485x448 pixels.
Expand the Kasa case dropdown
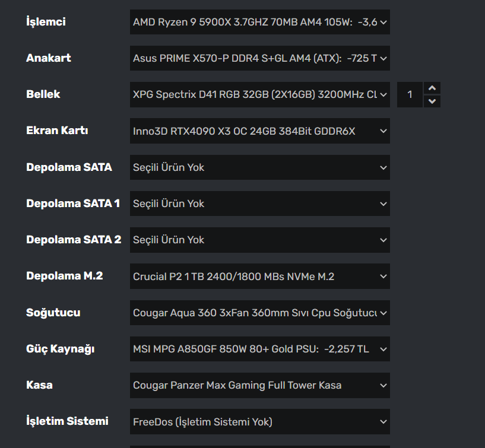click(259, 385)
